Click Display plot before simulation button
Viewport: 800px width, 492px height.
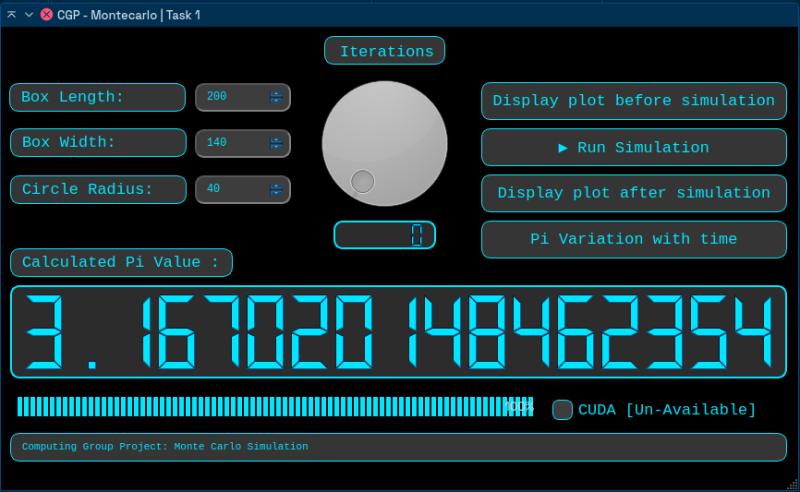(634, 101)
